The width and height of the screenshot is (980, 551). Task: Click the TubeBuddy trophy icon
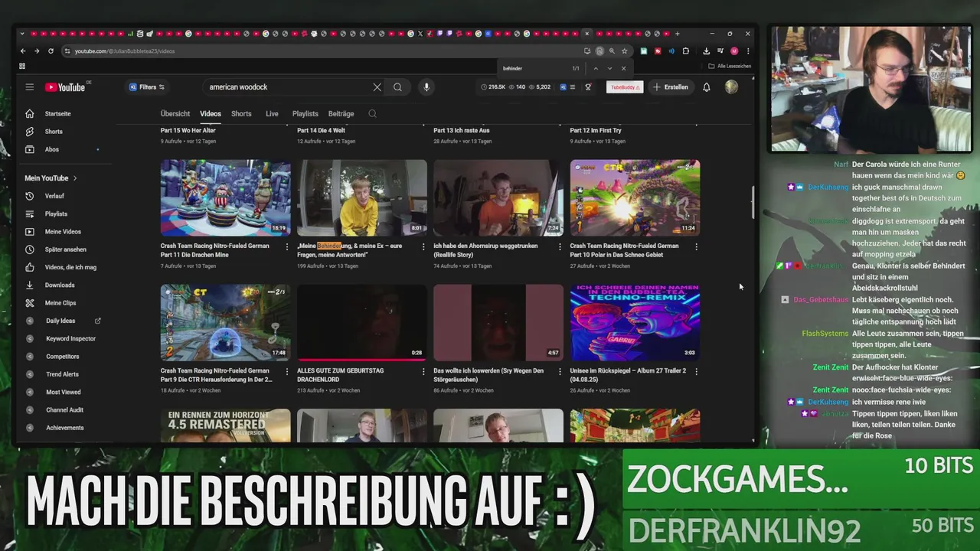point(588,87)
